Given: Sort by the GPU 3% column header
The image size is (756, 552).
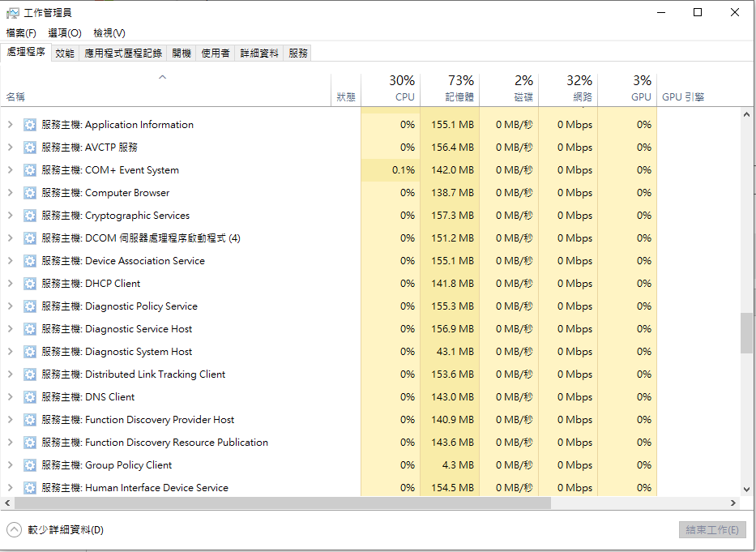Looking at the screenshot, I should pos(628,90).
